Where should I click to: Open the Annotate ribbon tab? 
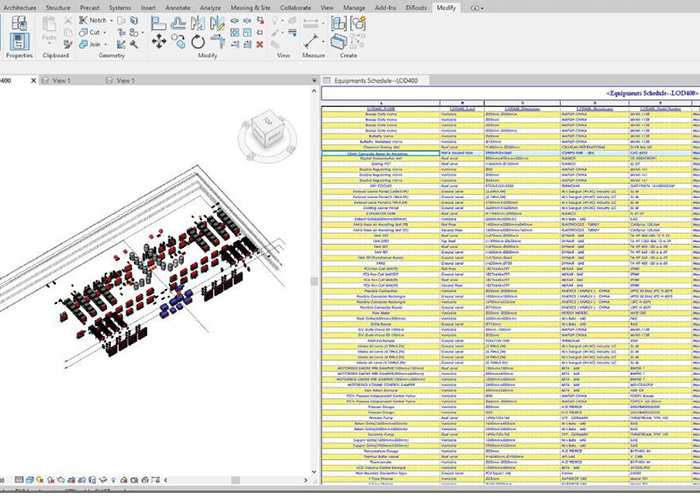click(178, 8)
